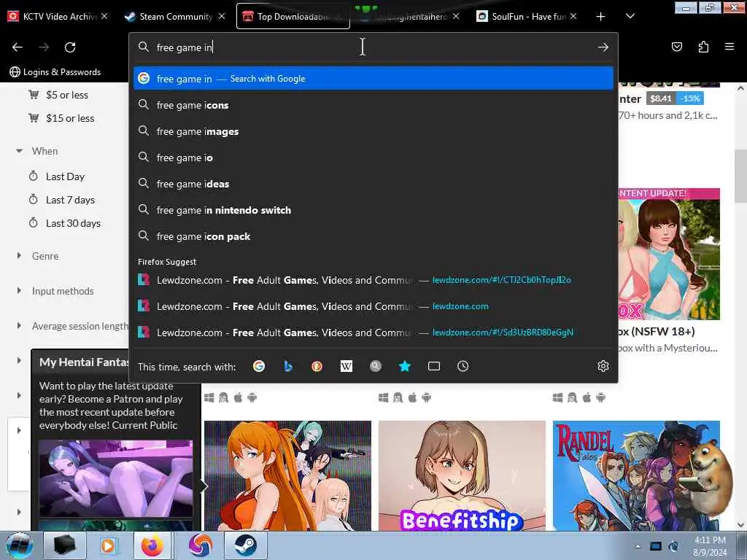Open the Extensions puzzle-piece icon
The image size is (747, 560).
[x=703, y=47]
